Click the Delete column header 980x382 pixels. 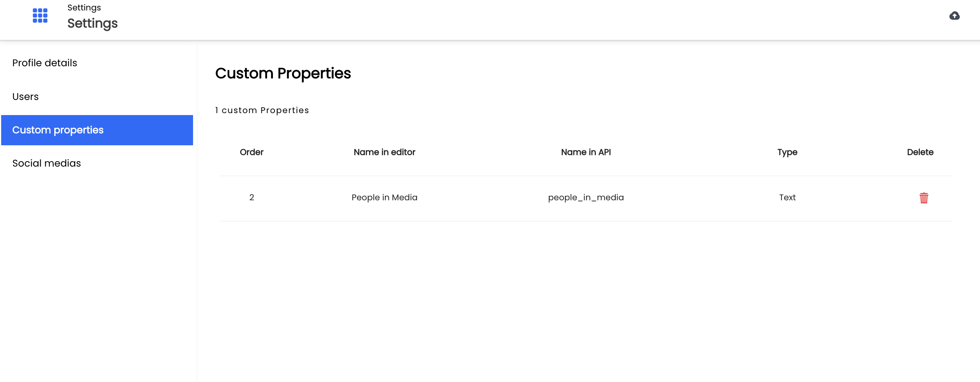pyautogui.click(x=920, y=152)
